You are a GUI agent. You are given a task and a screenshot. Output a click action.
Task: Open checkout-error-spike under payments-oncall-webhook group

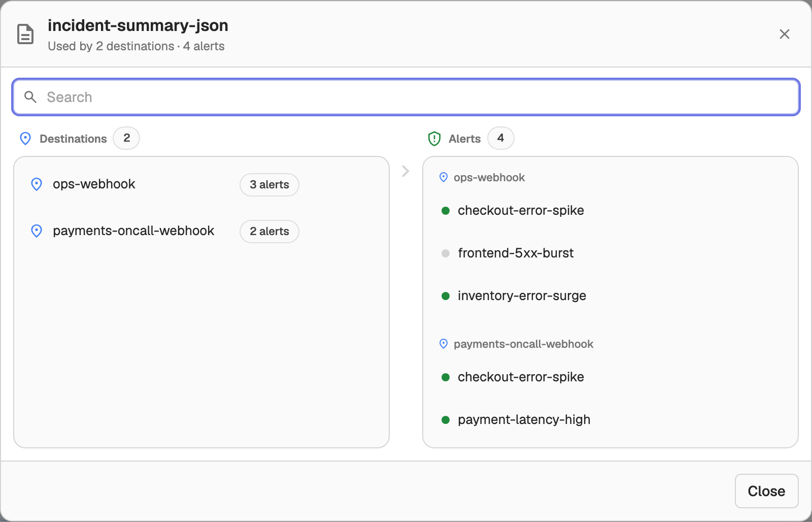pyautogui.click(x=521, y=377)
